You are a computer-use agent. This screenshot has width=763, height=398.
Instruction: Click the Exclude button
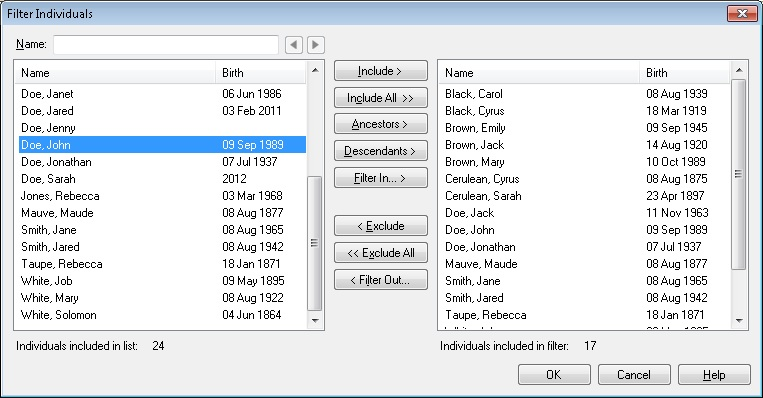tap(381, 226)
